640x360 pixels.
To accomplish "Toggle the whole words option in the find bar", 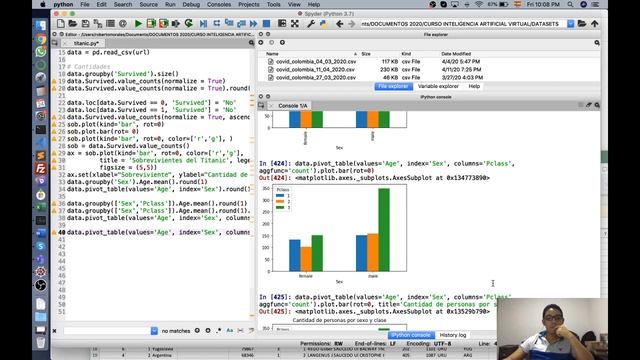I will pyautogui.click(x=240, y=331).
